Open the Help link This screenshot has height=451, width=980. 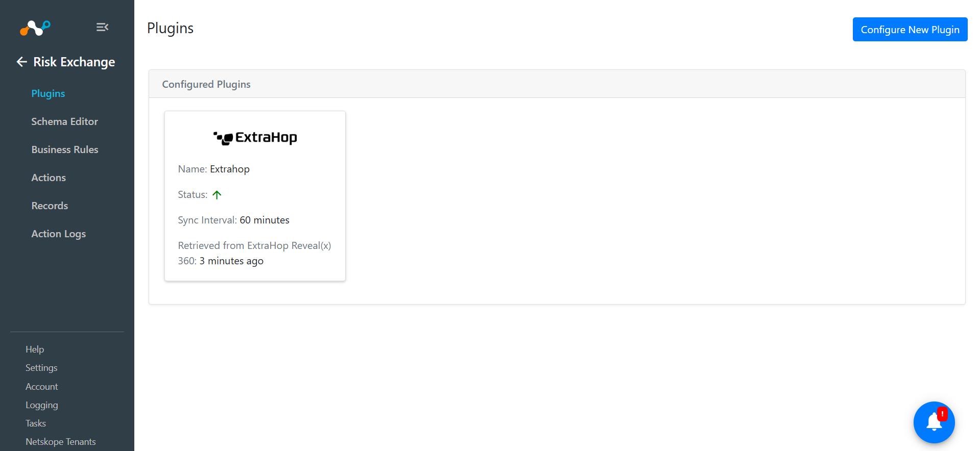point(35,349)
